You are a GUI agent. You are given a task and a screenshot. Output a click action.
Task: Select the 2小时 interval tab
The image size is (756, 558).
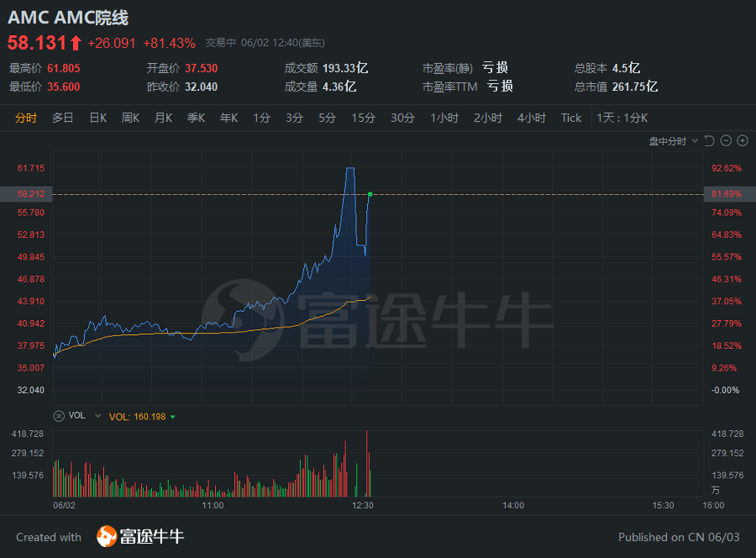coord(488,118)
